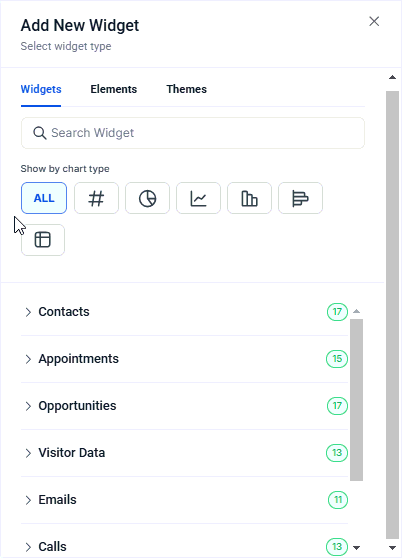402x558 pixels.
Task: Click the Contacts count badge 17
Action: click(337, 312)
